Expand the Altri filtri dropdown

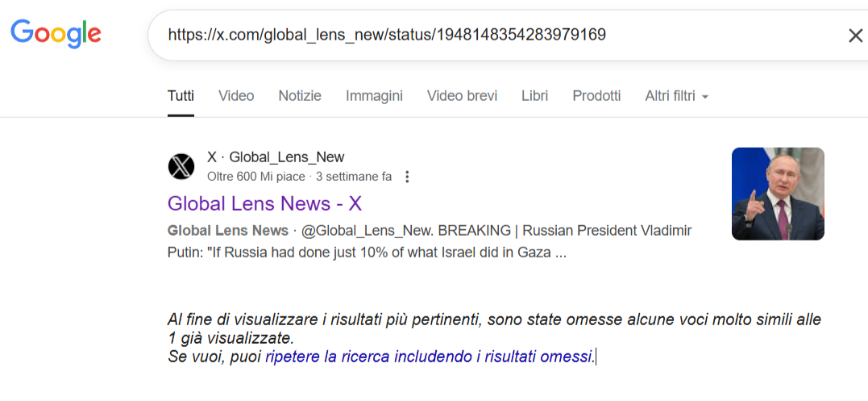tap(676, 96)
